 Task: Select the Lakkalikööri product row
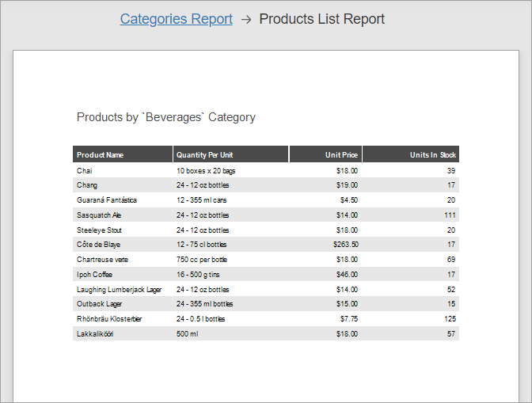pyautogui.click(x=95, y=334)
